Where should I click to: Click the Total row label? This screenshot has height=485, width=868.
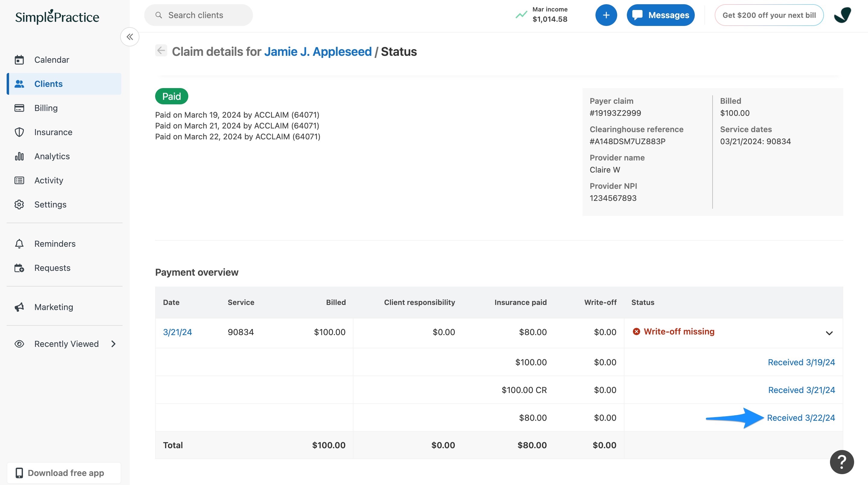pyautogui.click(x=173, y=445)
